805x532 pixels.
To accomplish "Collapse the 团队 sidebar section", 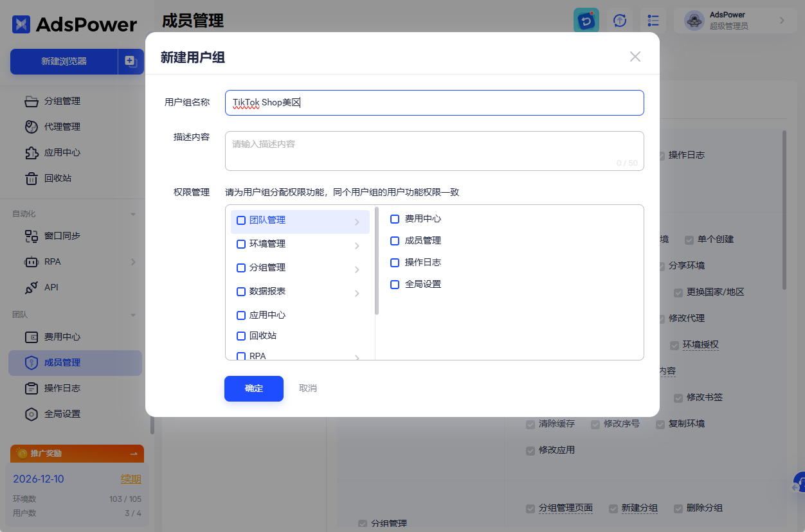I will pos(134,315).
